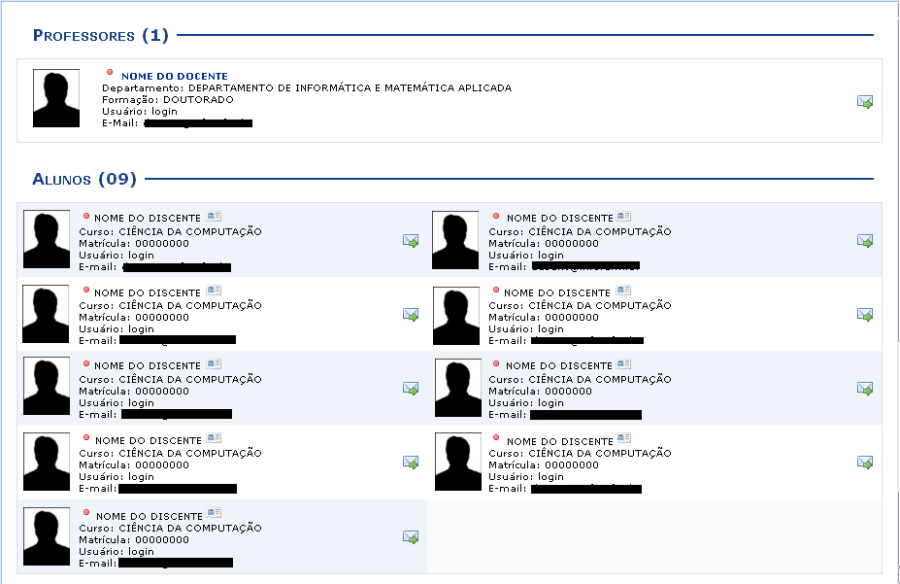The image size is (900, 584).
Task: Open the professor's profile photo
Action: (56, 99)
